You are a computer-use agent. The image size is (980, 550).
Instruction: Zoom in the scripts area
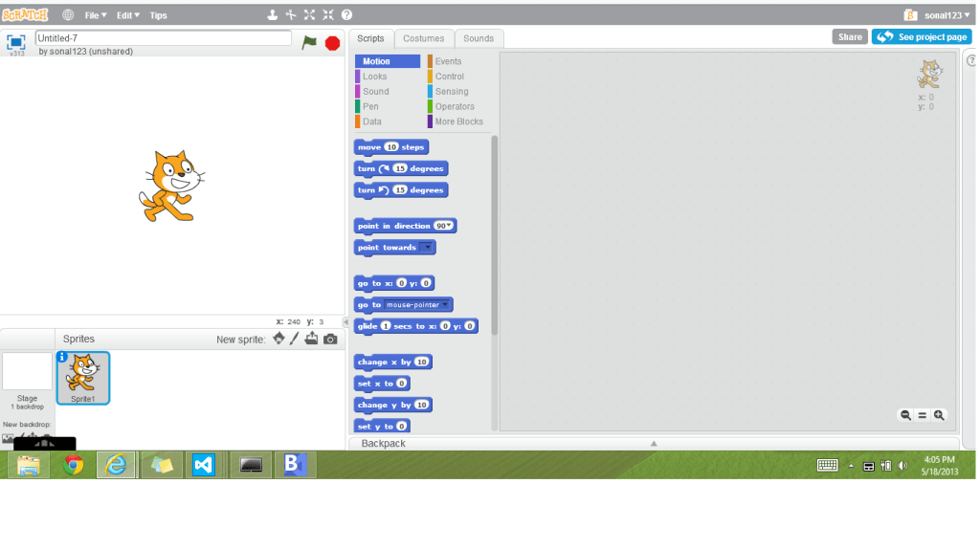[939, 415]
